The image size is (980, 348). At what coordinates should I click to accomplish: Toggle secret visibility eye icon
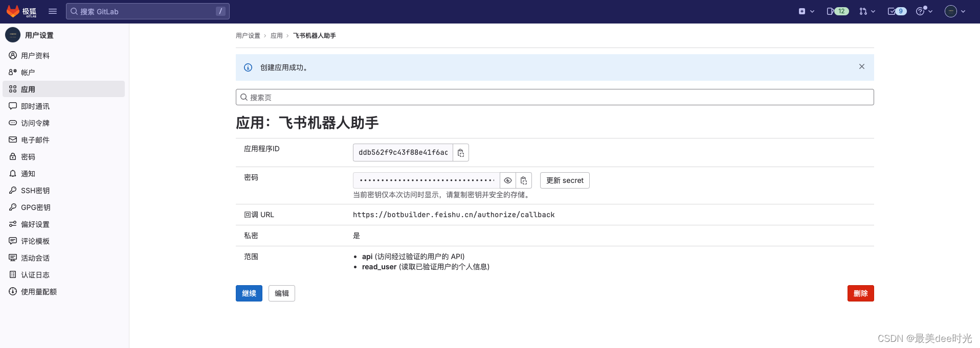pyautogui.click(x=508, y=180)
